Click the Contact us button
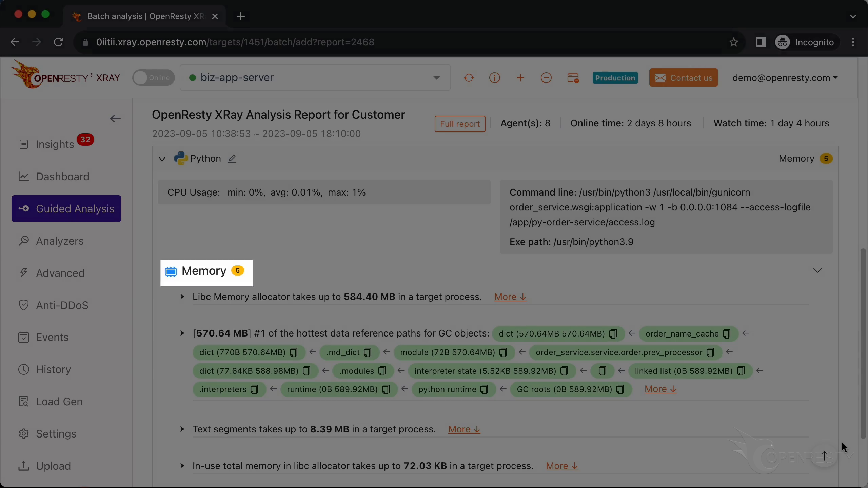Viewport: 868px width, 488px height. (683, 78)
